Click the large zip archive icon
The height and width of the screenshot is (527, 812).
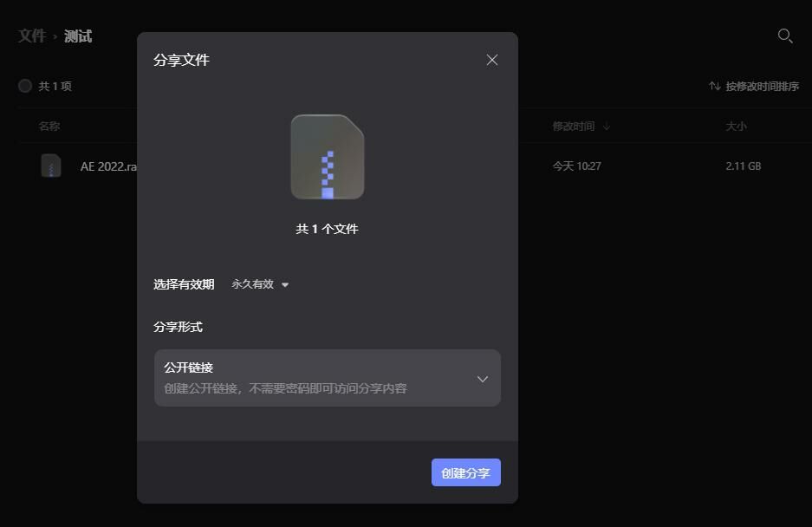[x=328, y=157]
